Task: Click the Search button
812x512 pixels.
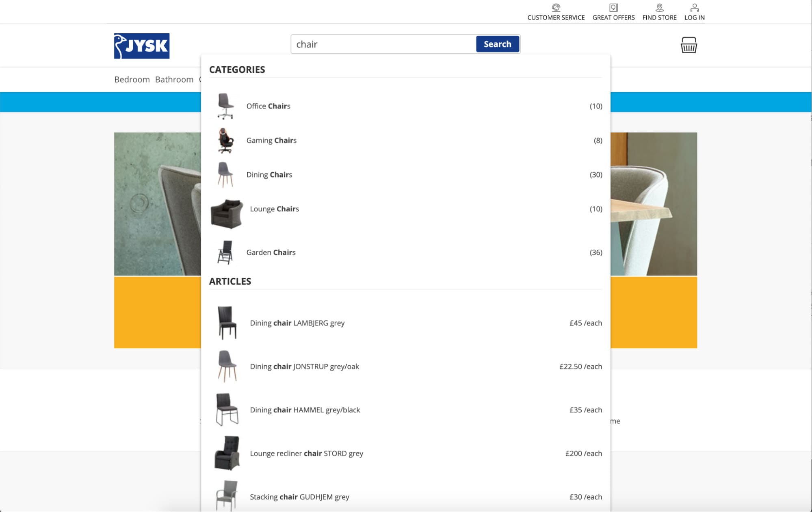Action: click(497, 44)
